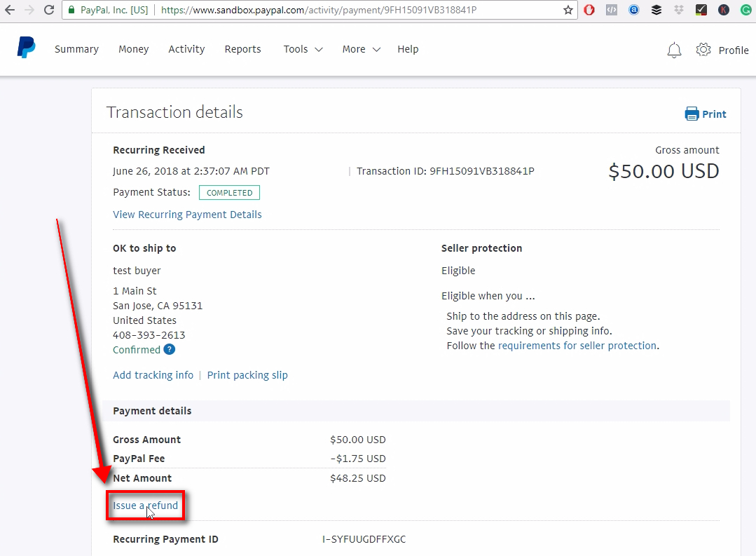756x556 pixels.
Task: Open the Reports section
Action: tap(242, 49)
